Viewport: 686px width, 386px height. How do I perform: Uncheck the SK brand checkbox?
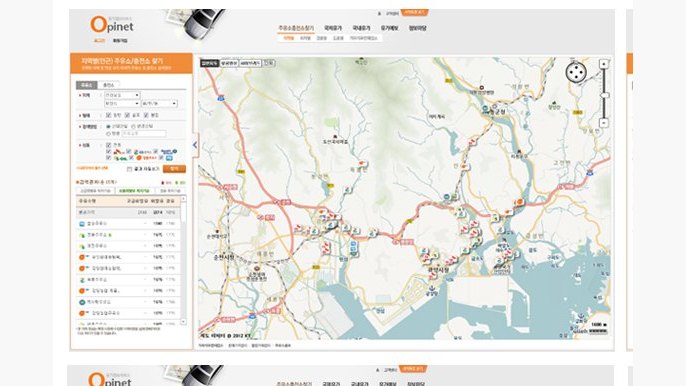pos(108,151)
